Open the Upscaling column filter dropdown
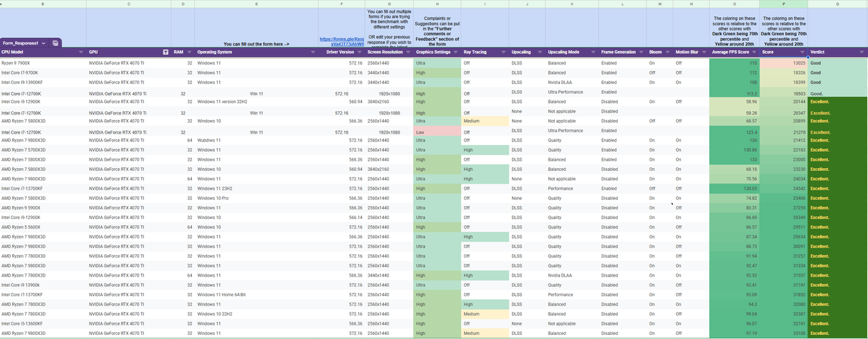 pos(540,52)
